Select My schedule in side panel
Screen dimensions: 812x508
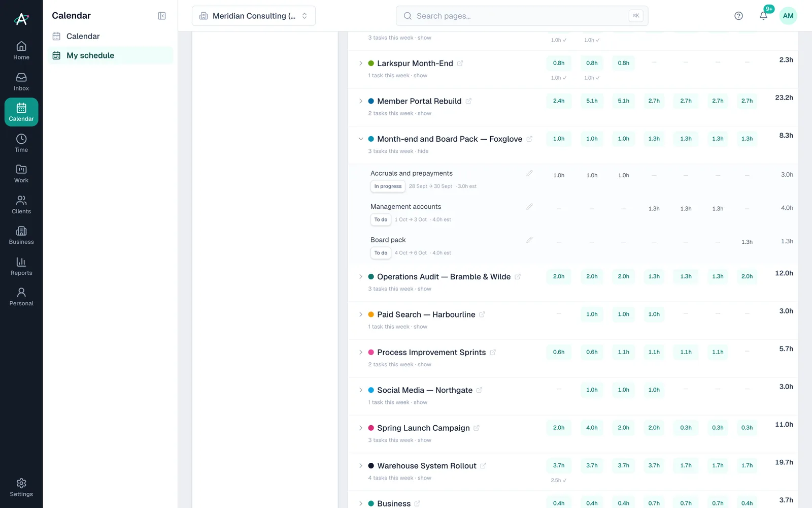[110, 55]
